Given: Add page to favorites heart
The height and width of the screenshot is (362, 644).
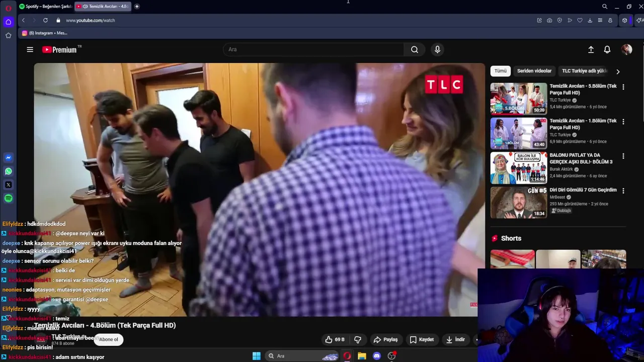Looking at the screenshot, I should [580, 20].
